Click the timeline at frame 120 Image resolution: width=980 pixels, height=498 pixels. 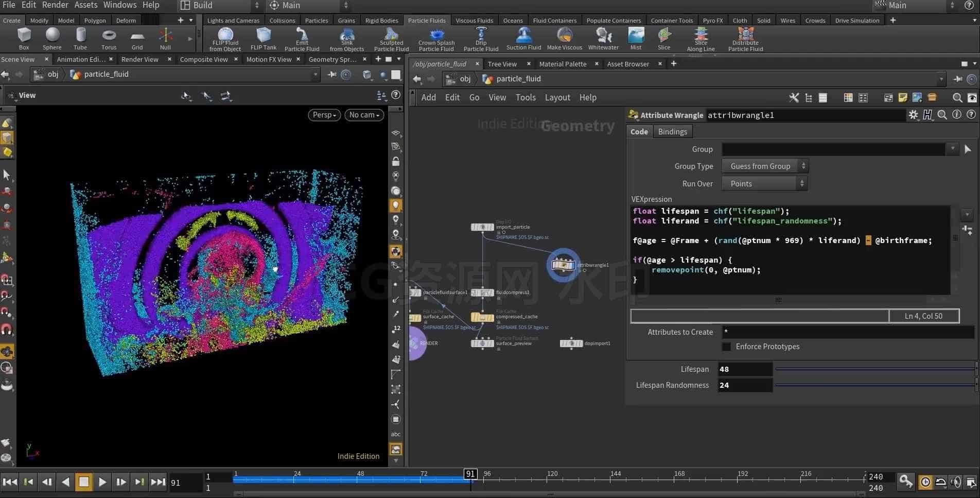click(x=548, y=479)
